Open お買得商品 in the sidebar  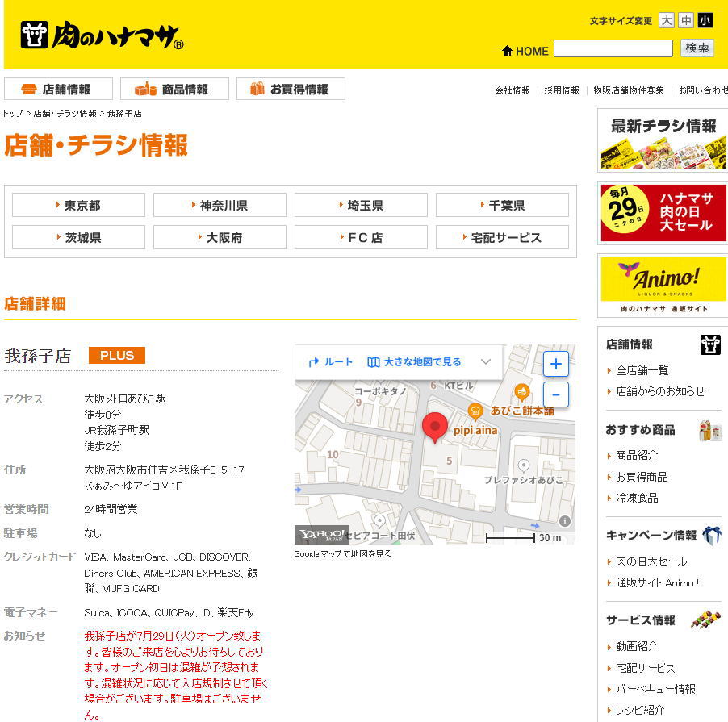642,477
